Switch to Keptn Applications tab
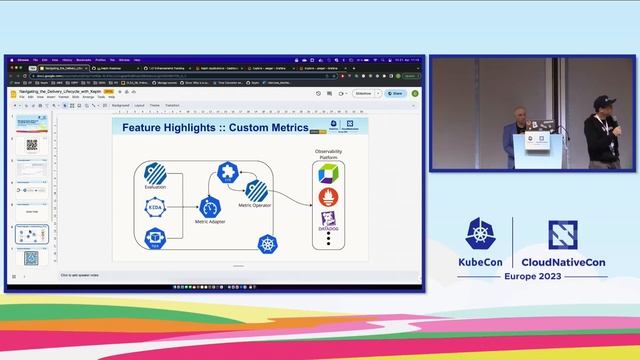This screenshot has width=640, height=360. [220, 68]
